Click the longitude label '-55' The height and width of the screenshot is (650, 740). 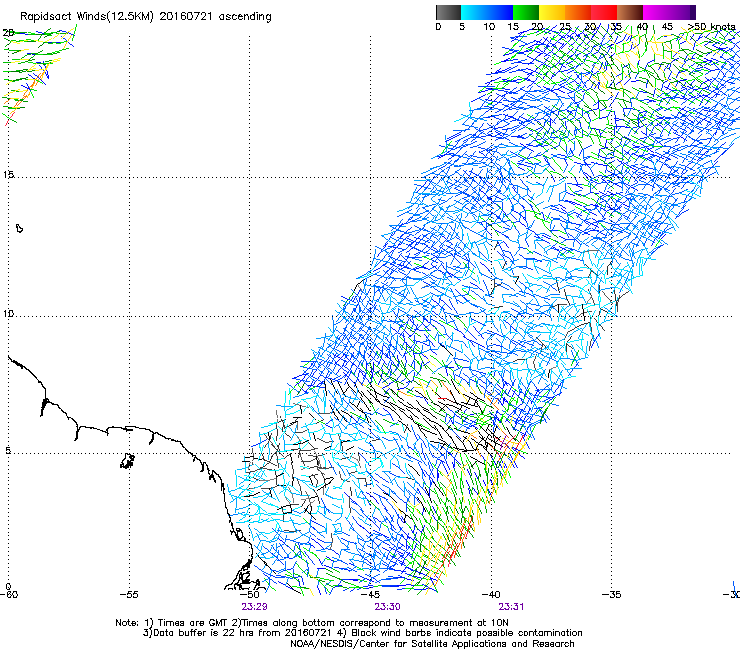[x=129, y=595]
